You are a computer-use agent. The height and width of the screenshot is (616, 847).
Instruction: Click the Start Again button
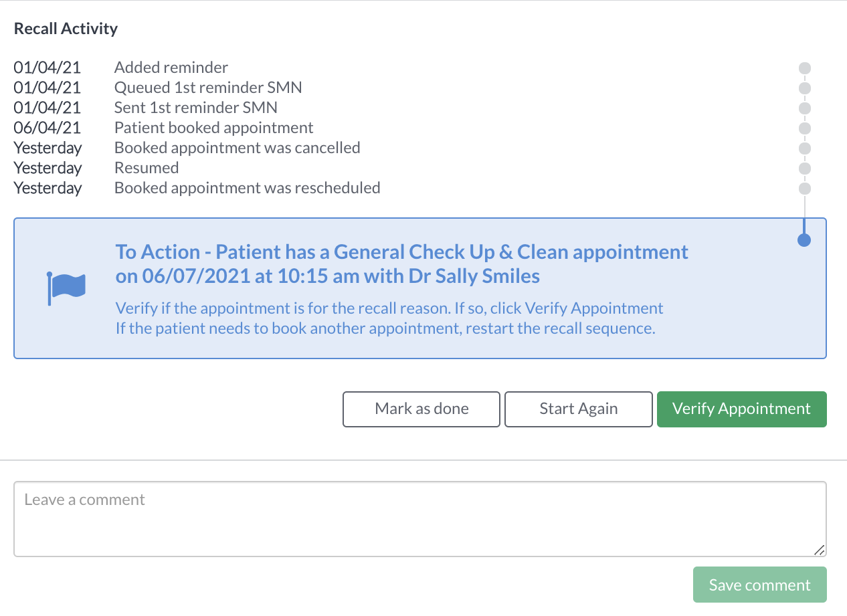click(579, 409)
